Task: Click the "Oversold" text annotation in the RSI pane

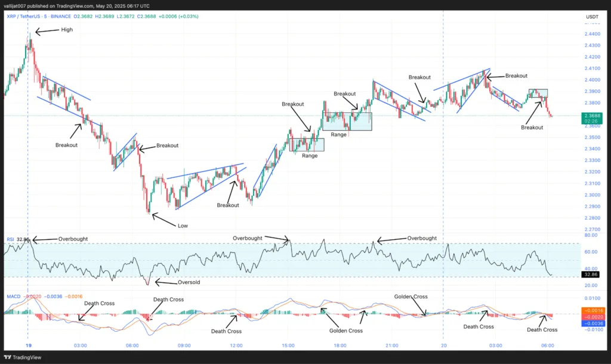Action: [x=189, y=282]
